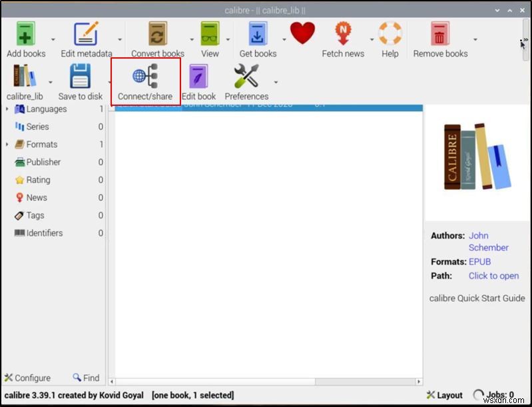This screenshot has width=532, height=407.
Task: Click the Find button in tag browser
Action: (86, 378)
